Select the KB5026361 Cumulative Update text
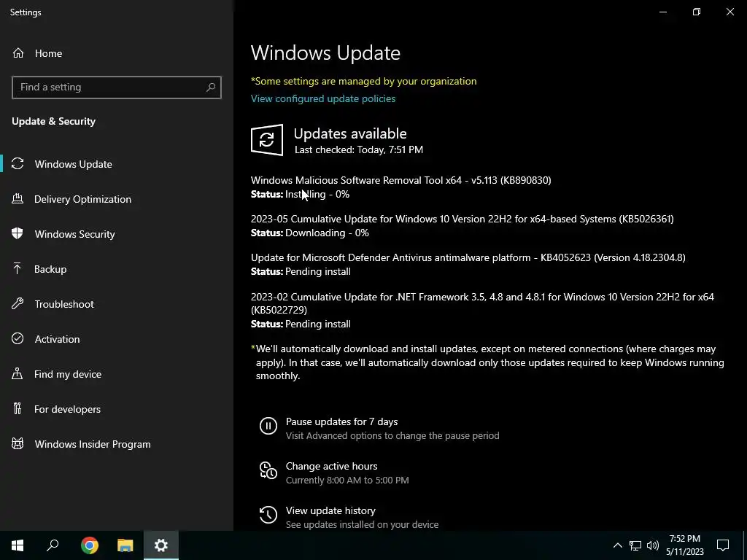Screen dimensions: 747x560 click(x=462, y=219)
